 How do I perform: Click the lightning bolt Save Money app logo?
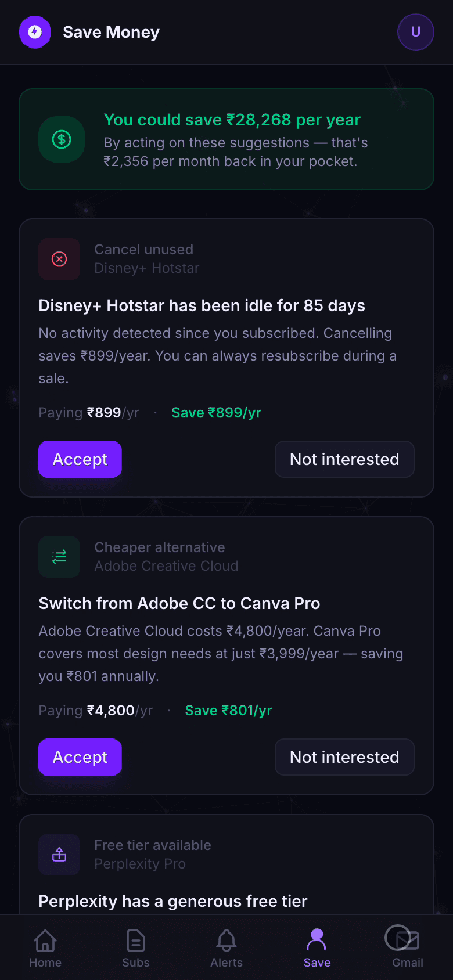click(x=35, y=32)
